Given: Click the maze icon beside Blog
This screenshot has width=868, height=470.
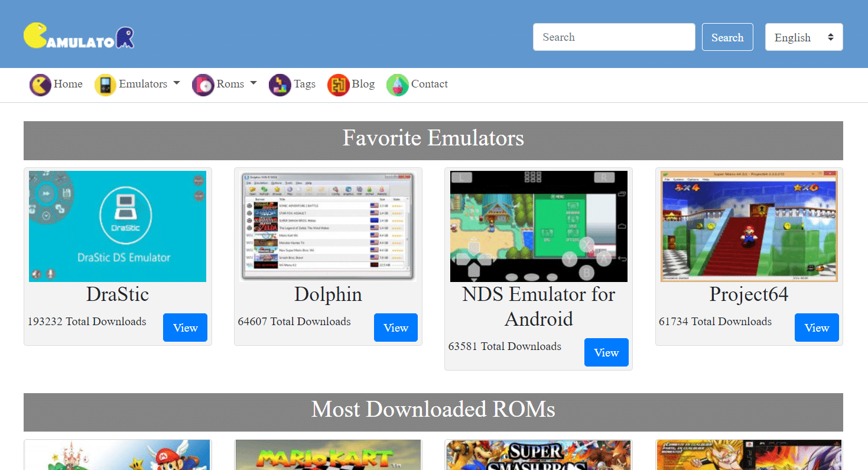Looking at the screenshot, I should click(338, 85).
